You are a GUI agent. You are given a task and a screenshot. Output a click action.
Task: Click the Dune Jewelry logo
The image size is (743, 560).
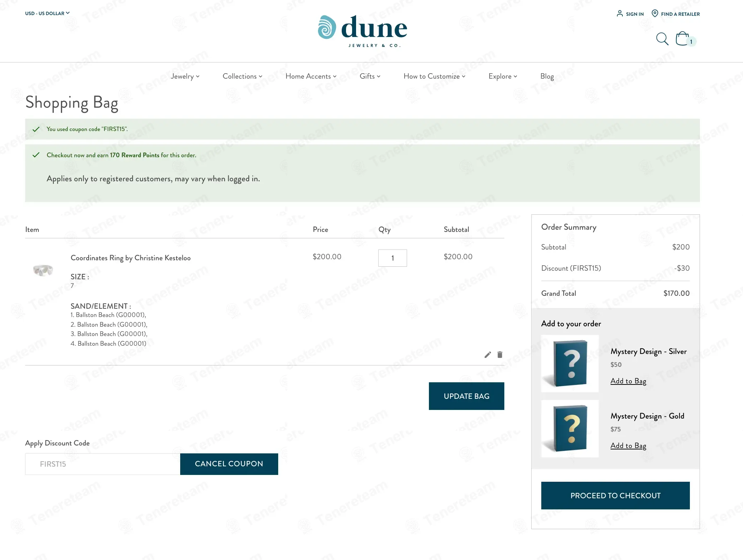click(363, 31)
